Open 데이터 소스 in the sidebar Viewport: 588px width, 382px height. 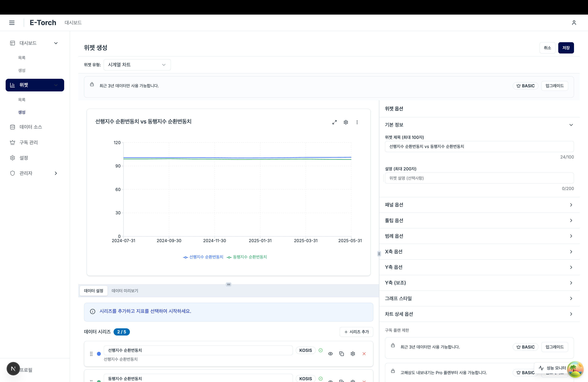31,127
